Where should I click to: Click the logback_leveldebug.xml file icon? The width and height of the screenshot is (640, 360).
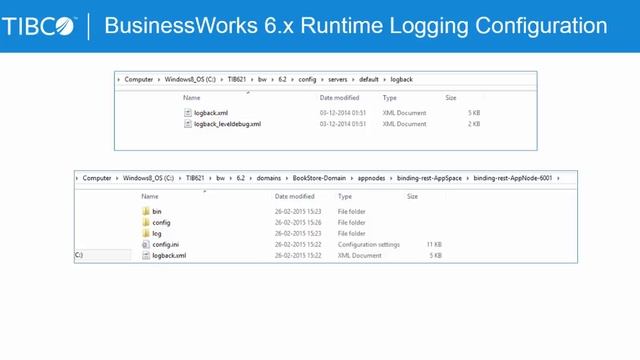188,124
